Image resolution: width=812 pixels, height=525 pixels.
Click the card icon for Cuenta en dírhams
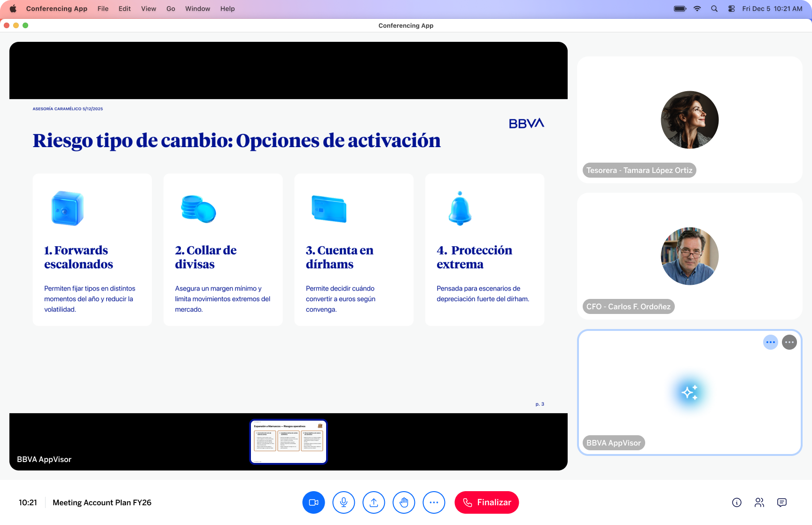(x=329, y=209)
